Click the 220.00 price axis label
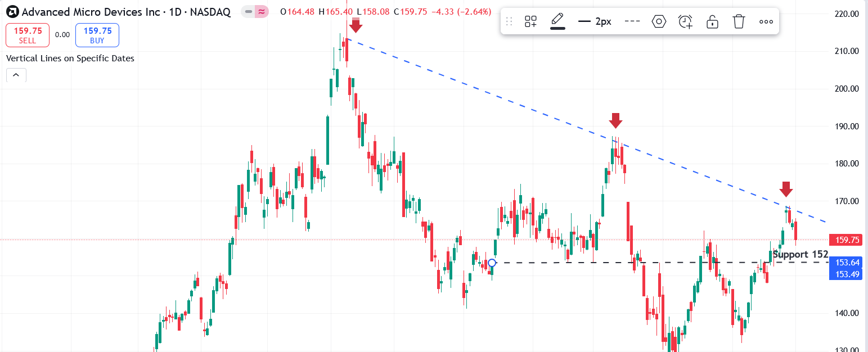Screen dimensions: 868x352 (x=847, y=13)
